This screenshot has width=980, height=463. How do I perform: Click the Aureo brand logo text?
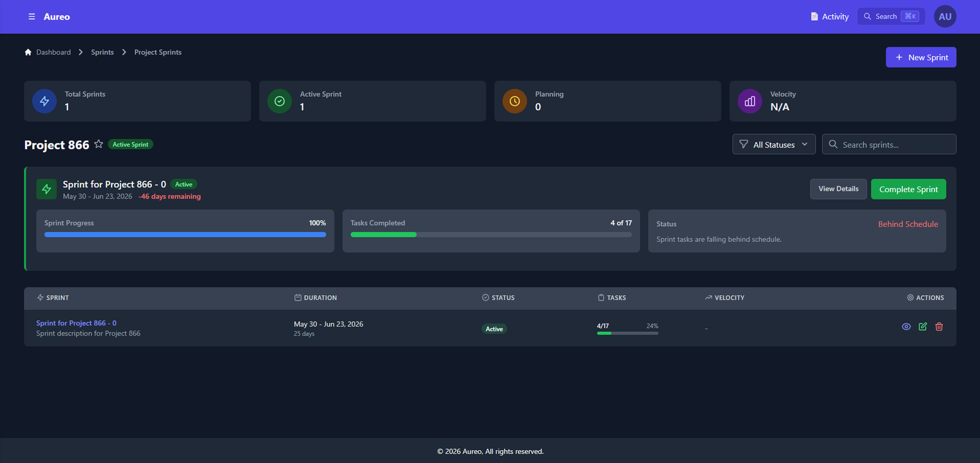coord(56,17)
